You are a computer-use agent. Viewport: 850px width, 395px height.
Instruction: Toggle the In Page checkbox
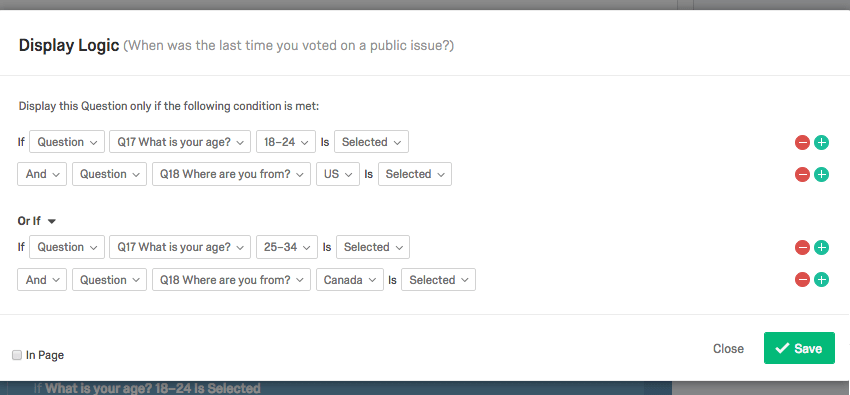coord(17,355)
